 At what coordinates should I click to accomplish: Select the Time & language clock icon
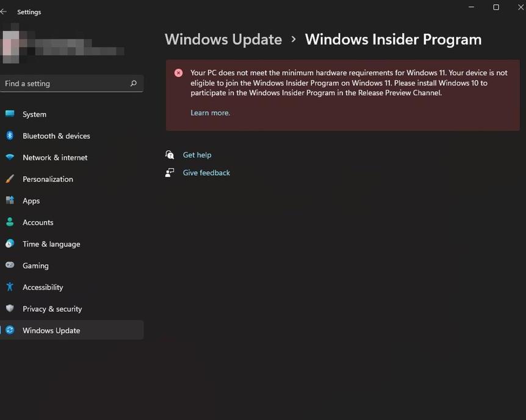(x=10, y=244)
